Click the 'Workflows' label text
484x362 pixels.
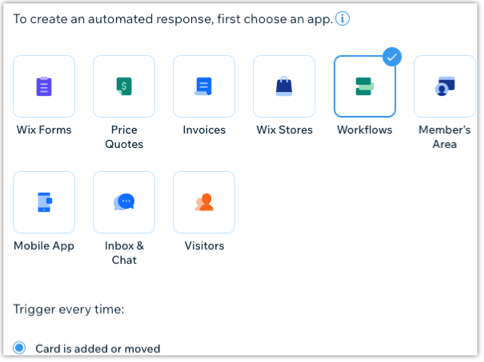coord(365,130)
